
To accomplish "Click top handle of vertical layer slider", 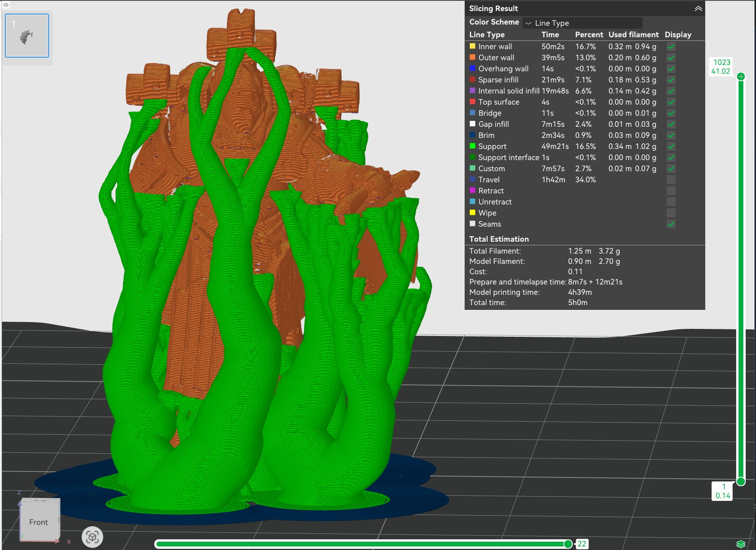I will [x=741, y=77].
